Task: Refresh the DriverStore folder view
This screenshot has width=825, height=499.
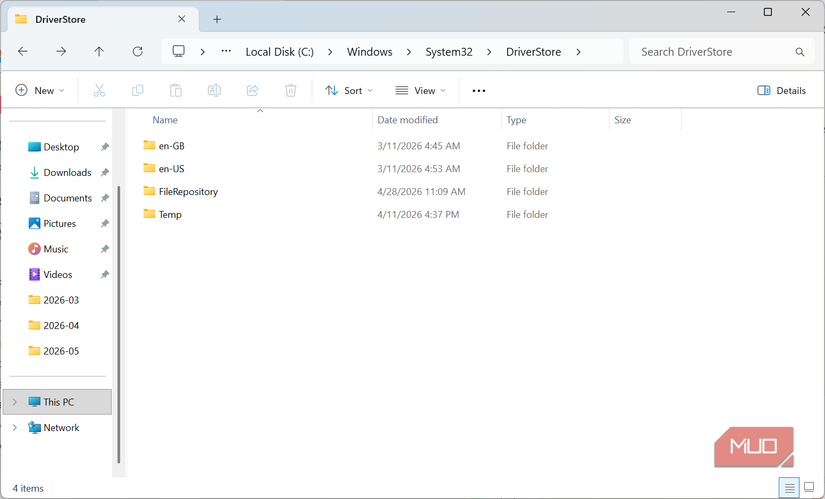Action: [x=137, y=52]
